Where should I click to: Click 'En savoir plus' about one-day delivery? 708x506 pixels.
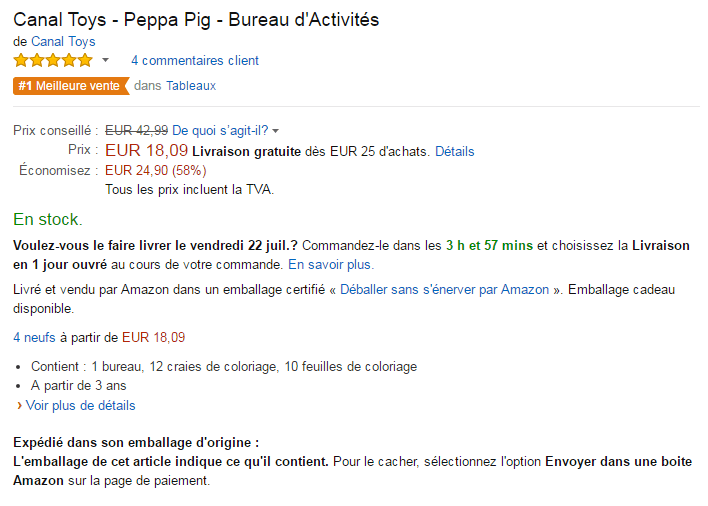point(331,265)
